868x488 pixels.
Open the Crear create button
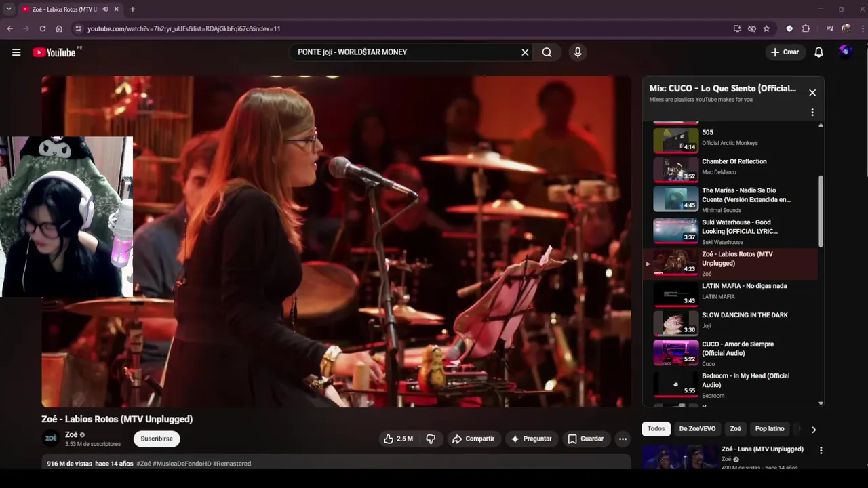785,52
